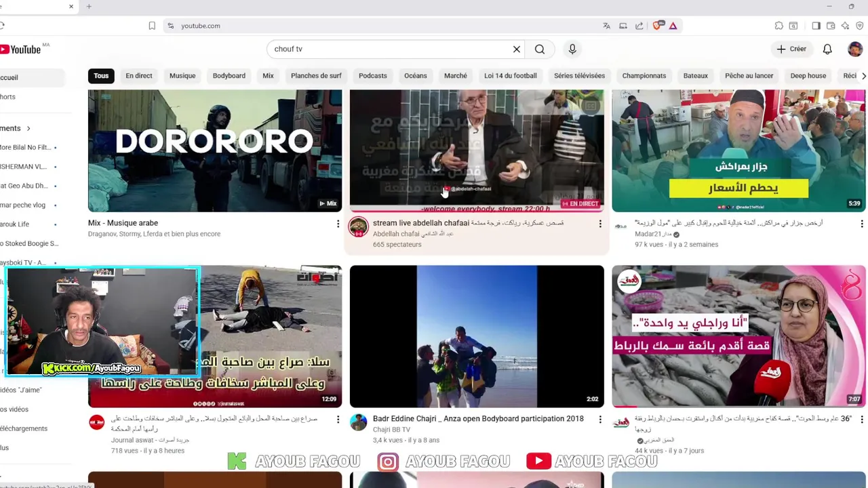Open Badr Eddine Chajri Anza bodyboard title
The height and width of the screenshot is (488, 868).
click(x=478, y=419)
